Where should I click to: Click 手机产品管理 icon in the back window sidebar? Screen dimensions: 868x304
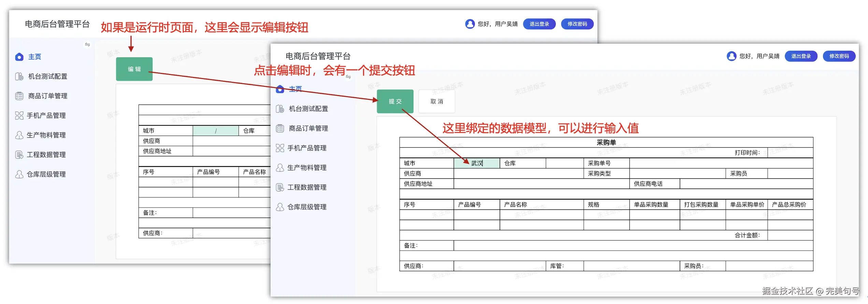click(19, 116)
